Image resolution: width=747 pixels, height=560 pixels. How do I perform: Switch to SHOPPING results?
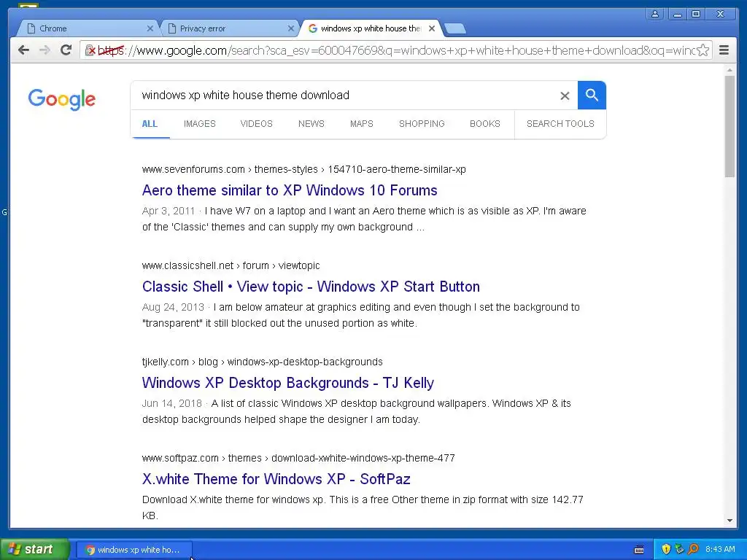(422, 124)
